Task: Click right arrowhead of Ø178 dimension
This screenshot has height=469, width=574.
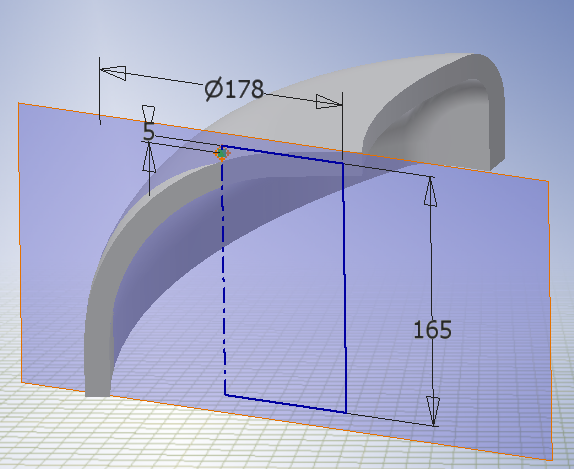Action: coord(329,102)
